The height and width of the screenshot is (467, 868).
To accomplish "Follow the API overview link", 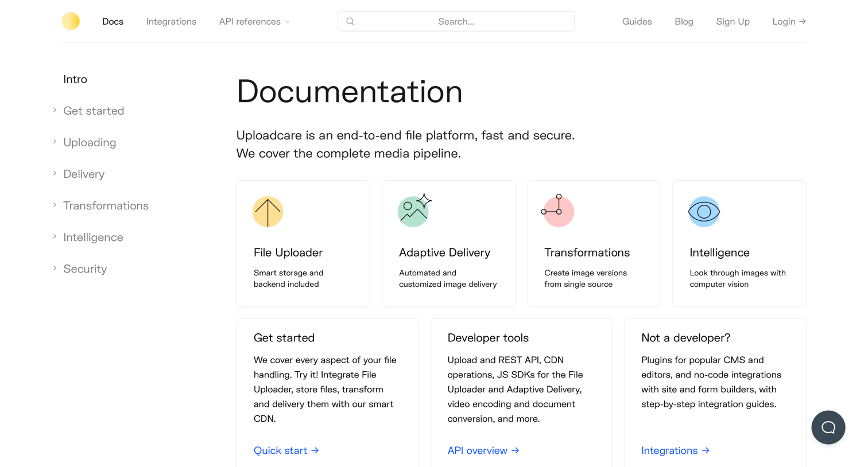I will point(483,450).
